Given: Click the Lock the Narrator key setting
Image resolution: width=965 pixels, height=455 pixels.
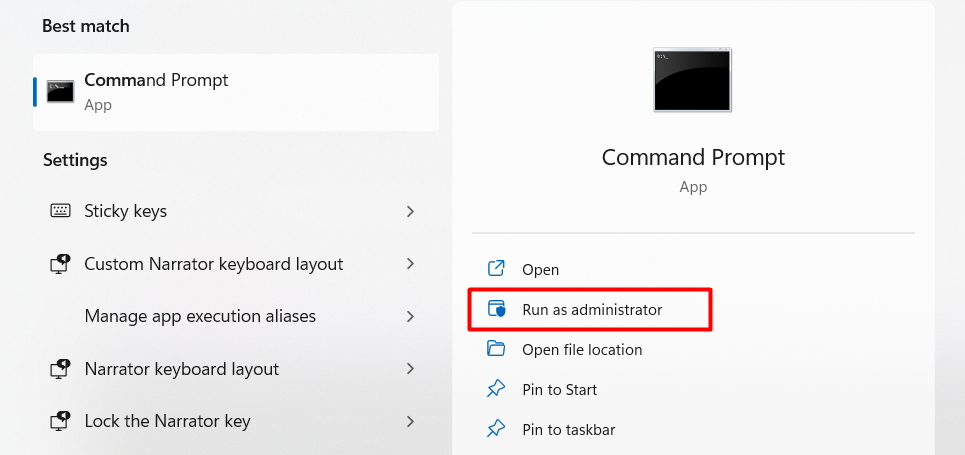Looking at the screenshot, I should [167, 421].
